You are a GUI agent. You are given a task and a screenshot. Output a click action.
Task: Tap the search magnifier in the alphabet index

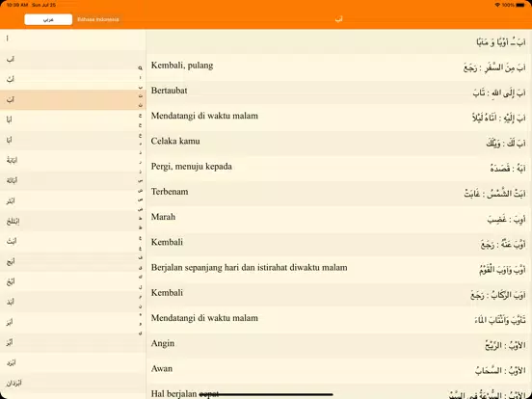point(140,68)
